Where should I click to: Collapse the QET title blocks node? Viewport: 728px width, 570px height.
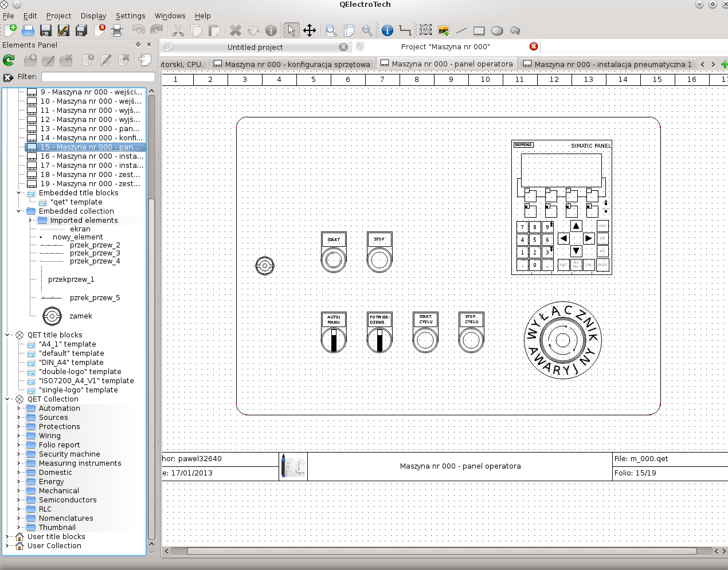pos(7,335)
